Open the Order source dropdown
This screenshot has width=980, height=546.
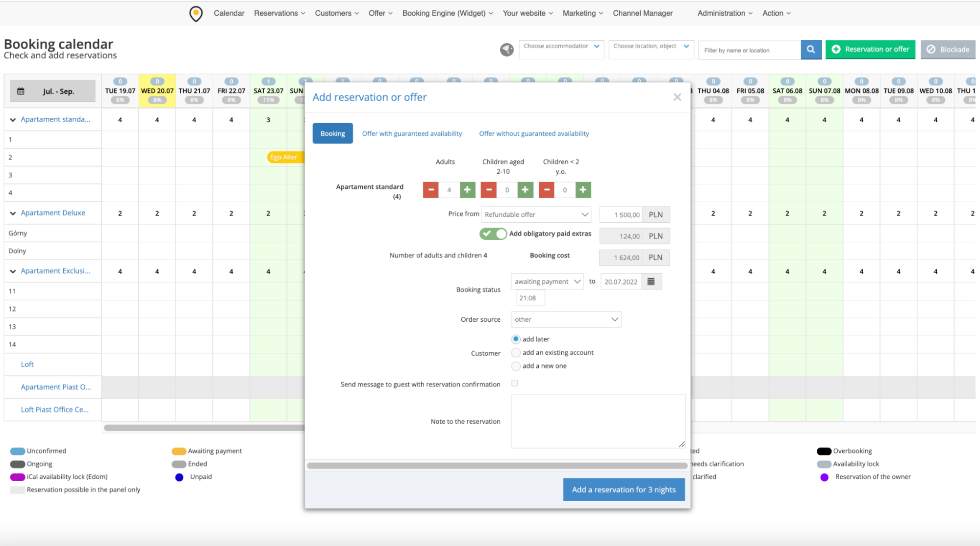pyautogui.click(x=566, y=319)
